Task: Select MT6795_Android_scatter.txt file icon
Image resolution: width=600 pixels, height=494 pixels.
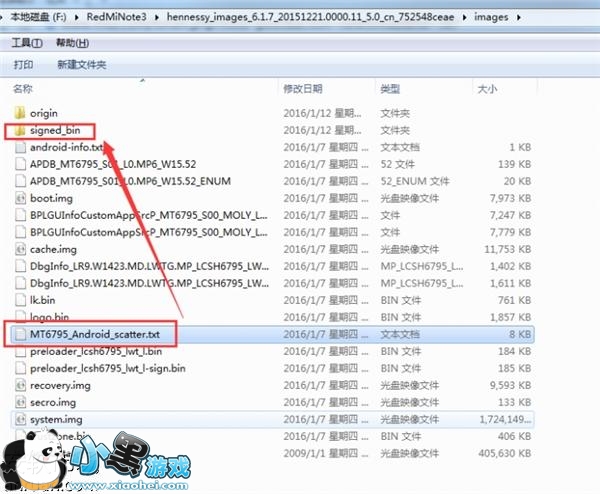Action: [x=20, y=334]
